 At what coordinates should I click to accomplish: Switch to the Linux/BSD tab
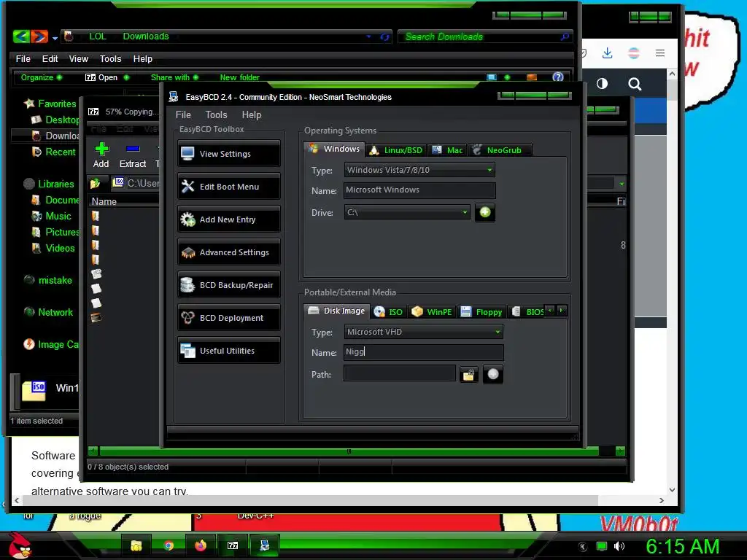click(396, 150)
